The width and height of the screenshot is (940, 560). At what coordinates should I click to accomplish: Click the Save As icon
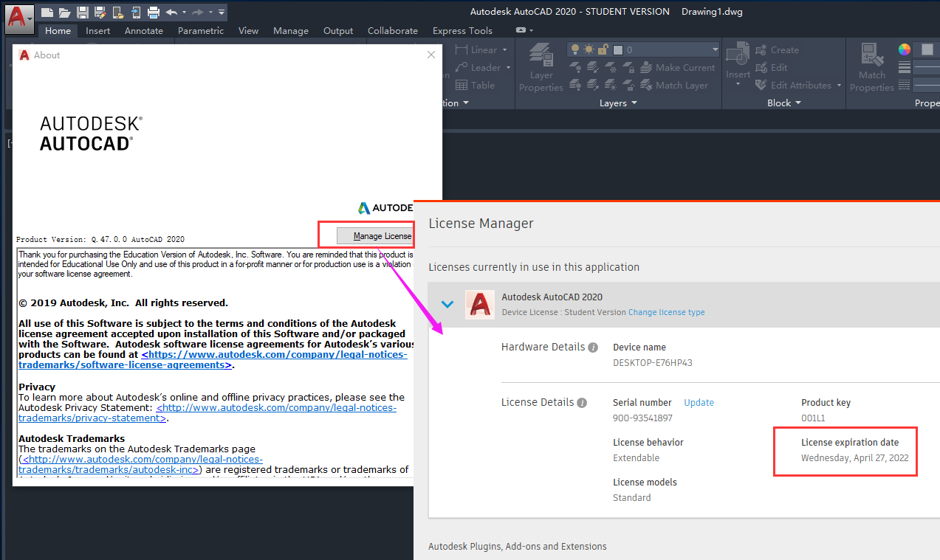100,12
